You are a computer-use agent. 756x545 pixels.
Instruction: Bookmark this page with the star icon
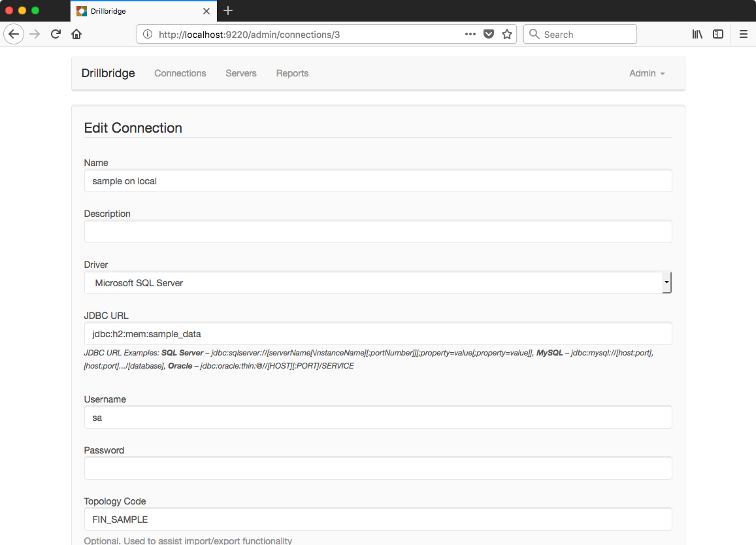pos(507,34)
